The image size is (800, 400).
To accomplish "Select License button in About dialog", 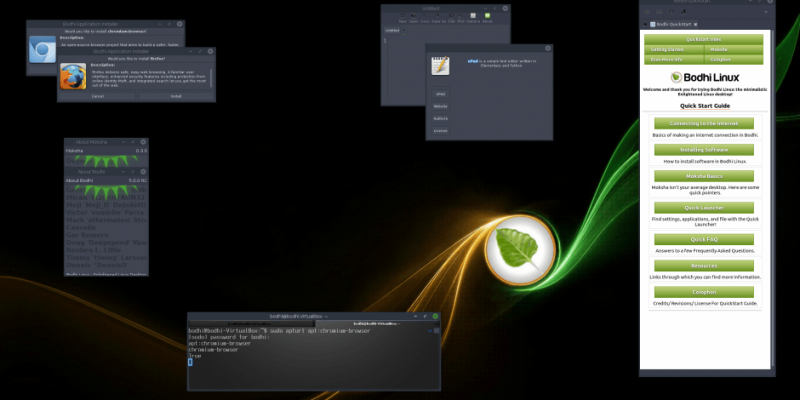I will [x=440, y=131].
